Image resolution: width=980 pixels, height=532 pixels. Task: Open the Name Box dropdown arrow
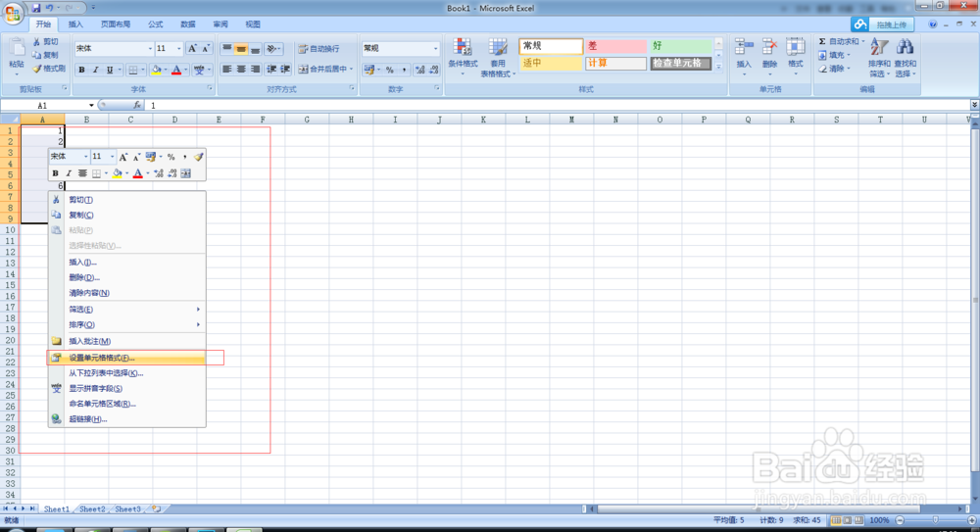[x=91, y=105]
